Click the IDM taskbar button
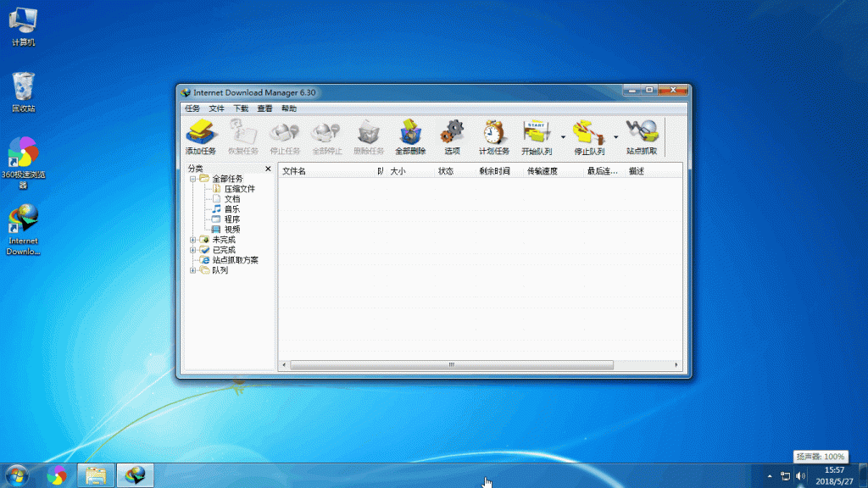868x488 pixels. (x=135, y=475)
